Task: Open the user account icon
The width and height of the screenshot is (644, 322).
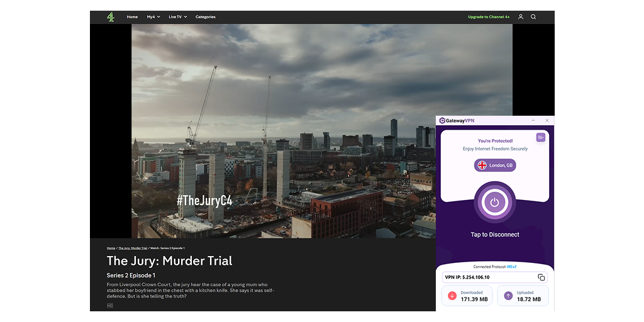Action: point(521,17)
